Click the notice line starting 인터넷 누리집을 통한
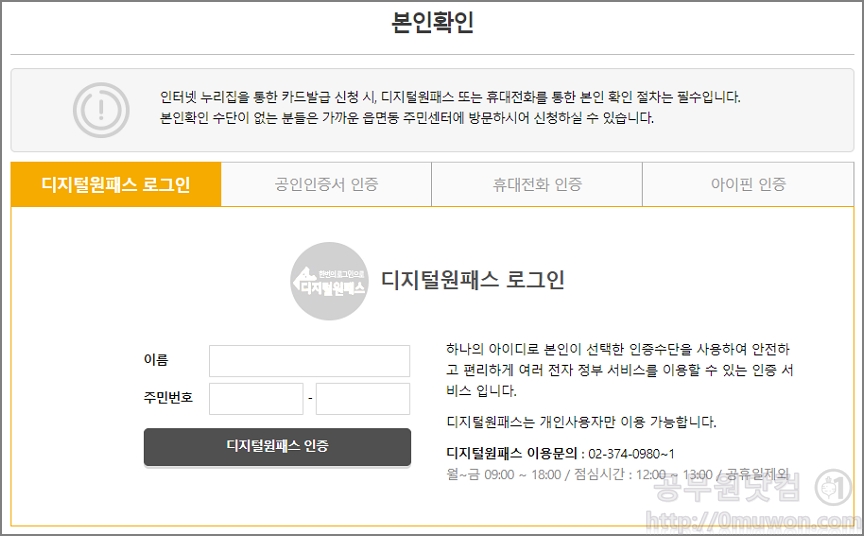864x536 pixels. [450, 98]
